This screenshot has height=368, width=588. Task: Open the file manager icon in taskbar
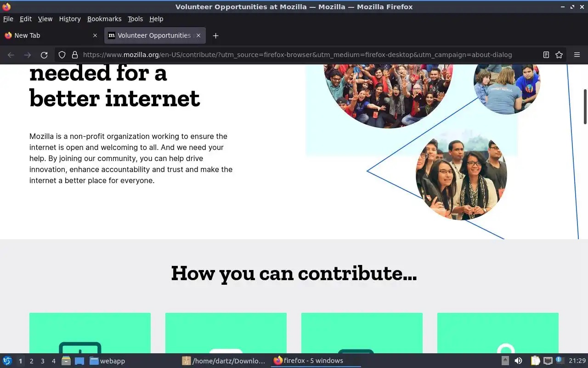[66, 361]
